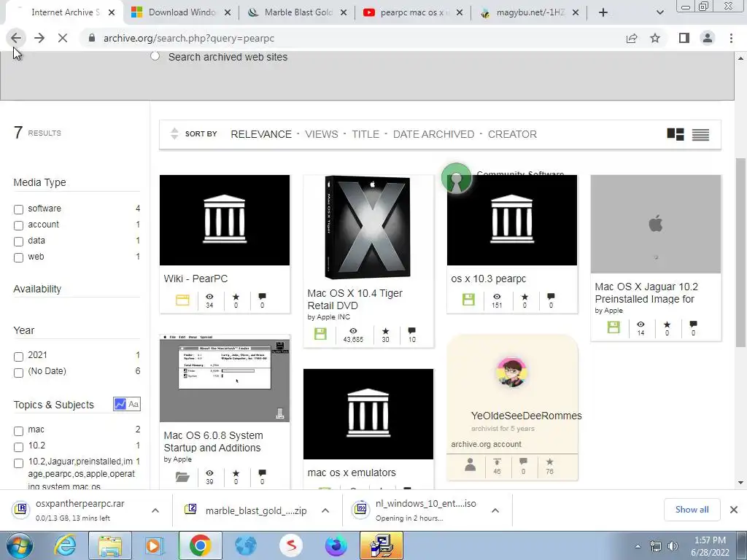Open Mac OS 6.0.8 System Startup link
This screenshot has height=560, width=747.
click(x=214, y=441)
